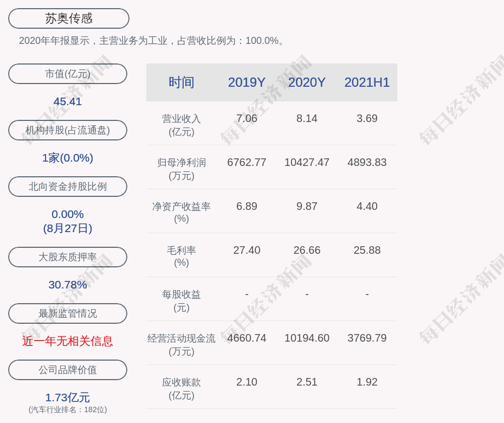Click the 营业收入(亿元) row label
Image resolution: width=504 pixels, height=423 pixels.
click(x=182, y=125)
